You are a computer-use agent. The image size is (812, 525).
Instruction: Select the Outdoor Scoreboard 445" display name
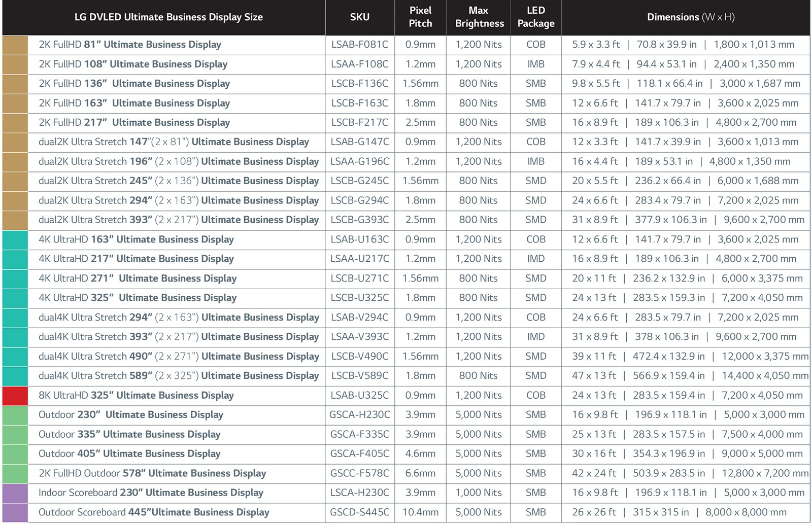[x=154, y=513]
